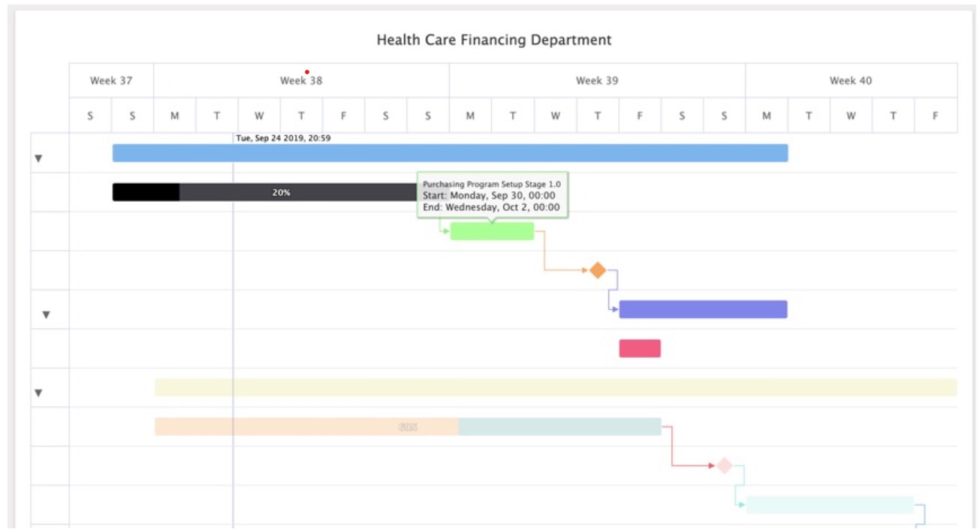Click the purple task bar

(x=703, y=309)
